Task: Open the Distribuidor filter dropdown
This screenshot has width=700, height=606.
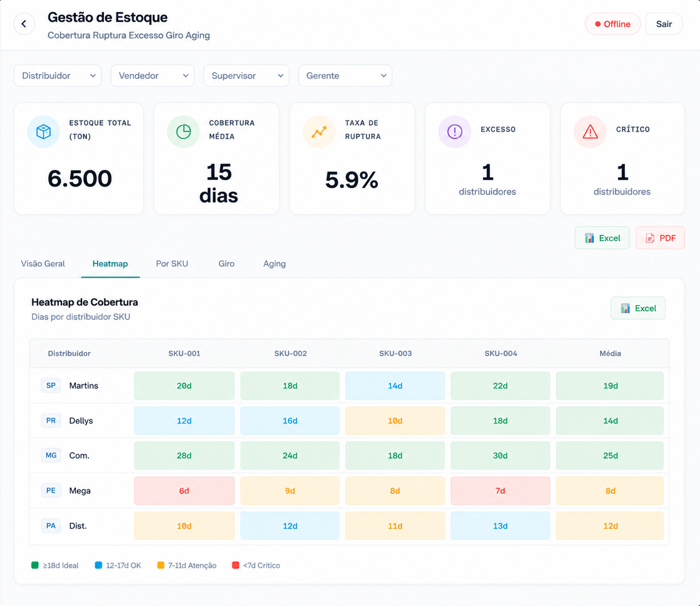Action: 58,76
